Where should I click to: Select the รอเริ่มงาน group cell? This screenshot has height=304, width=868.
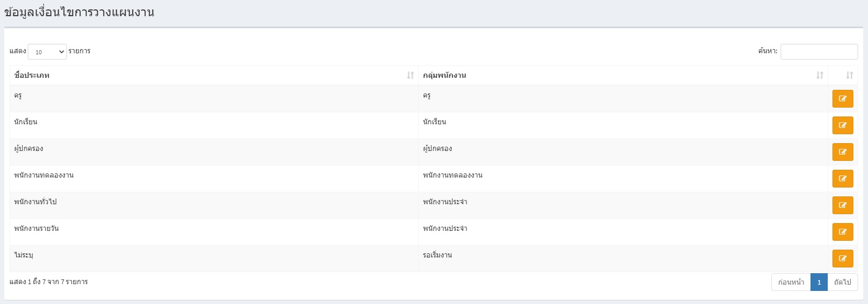pos(623,259)
